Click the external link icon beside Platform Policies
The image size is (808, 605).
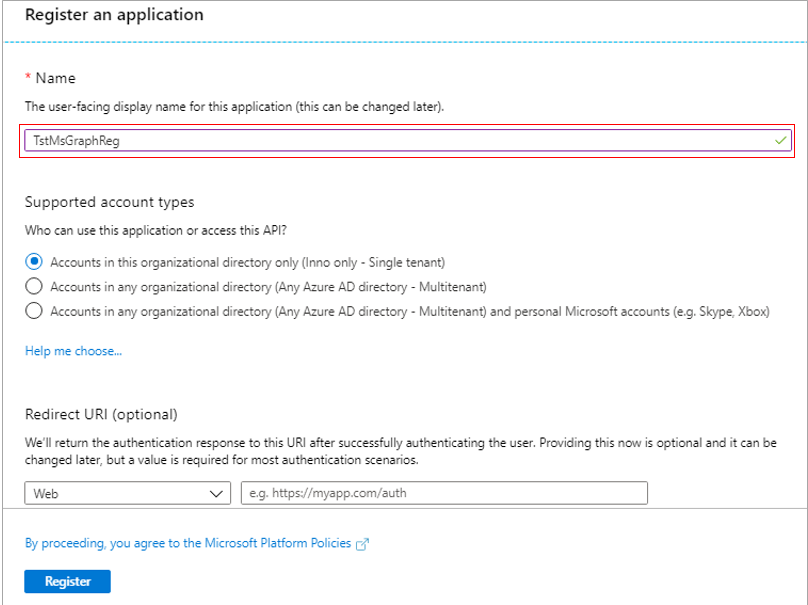click(362, 544)
